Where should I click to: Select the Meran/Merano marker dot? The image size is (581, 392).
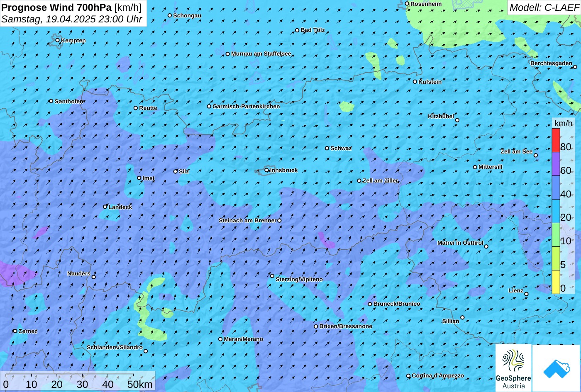(220, 339)
